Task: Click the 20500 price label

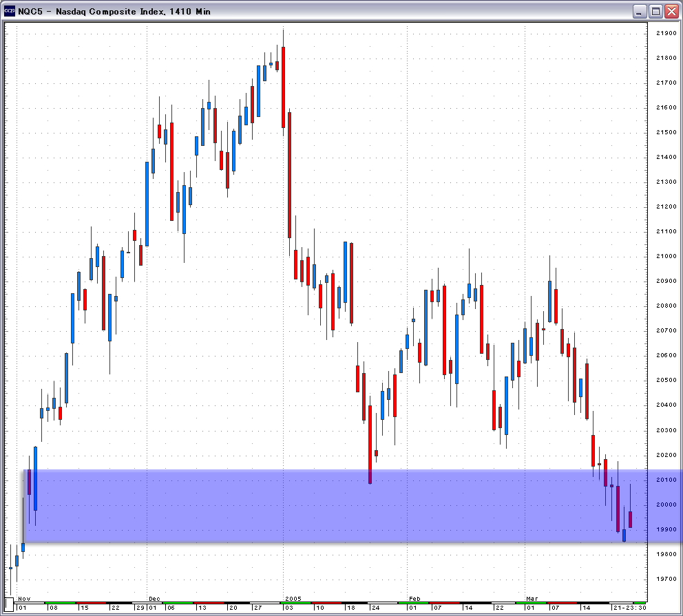Action: click(x=666, y=381)
